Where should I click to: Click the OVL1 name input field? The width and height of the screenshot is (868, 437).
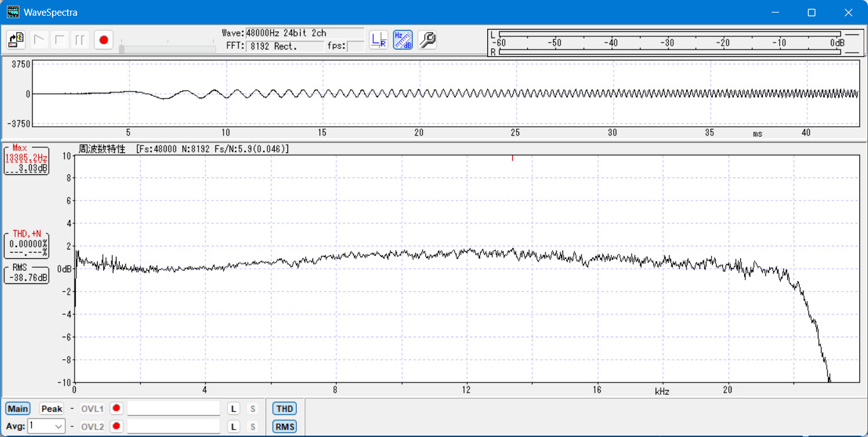[173, 409]
